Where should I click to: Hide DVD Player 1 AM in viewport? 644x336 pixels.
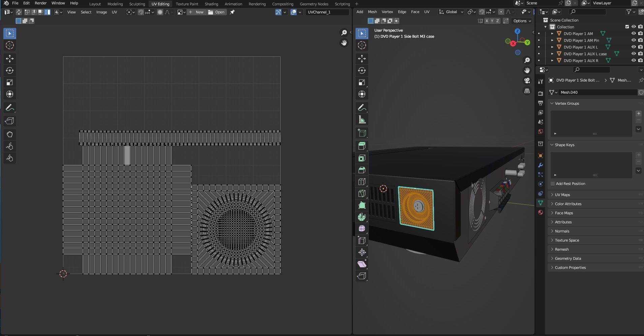tap(634, 33)
